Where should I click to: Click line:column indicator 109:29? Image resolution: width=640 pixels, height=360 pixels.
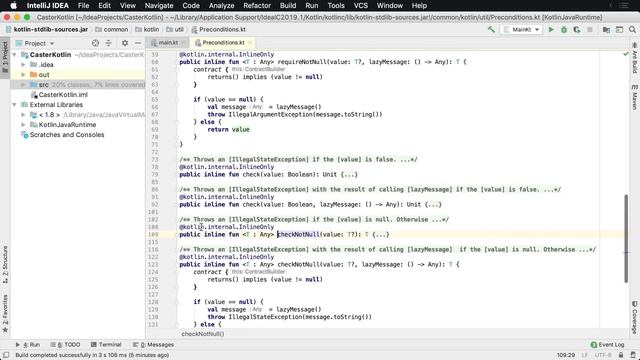[x=566, y=355]
